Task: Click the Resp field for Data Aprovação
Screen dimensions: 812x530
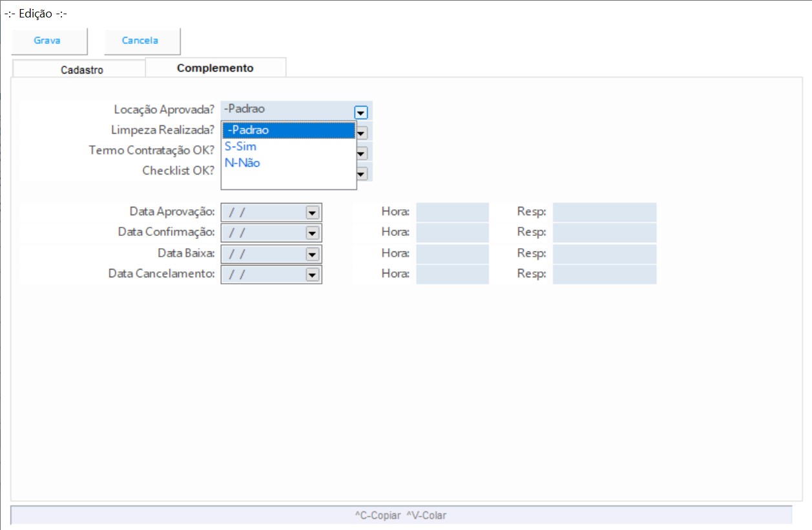Action: point(604,212)
